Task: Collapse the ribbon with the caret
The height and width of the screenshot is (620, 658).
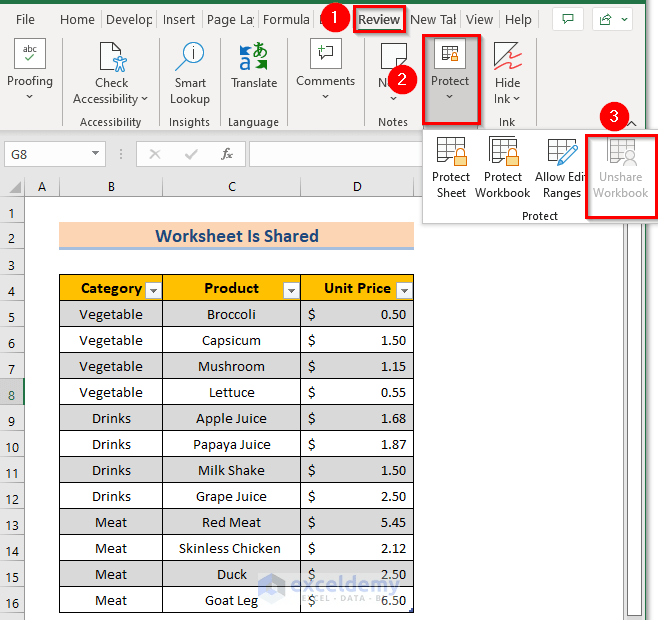Action: (632, 124)
